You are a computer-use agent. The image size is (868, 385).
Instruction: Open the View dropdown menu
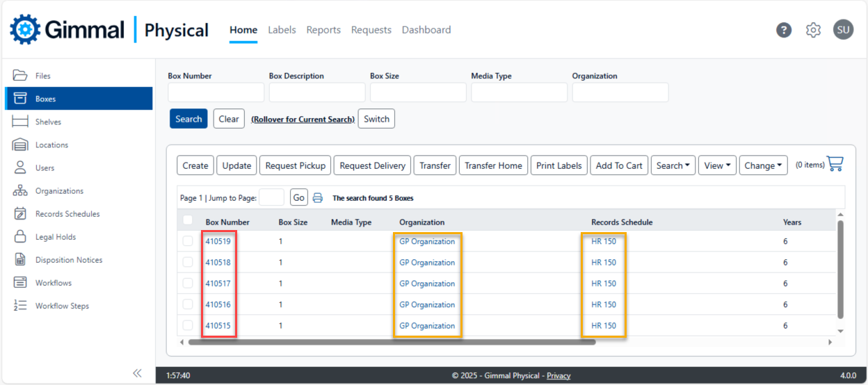tap(717, 165)
